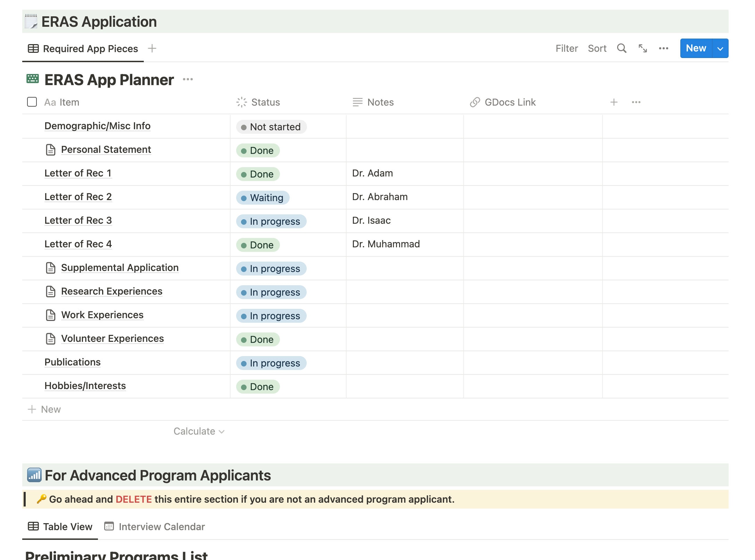Open the Supplemental Application page link
755x560 pixels.
119,268
